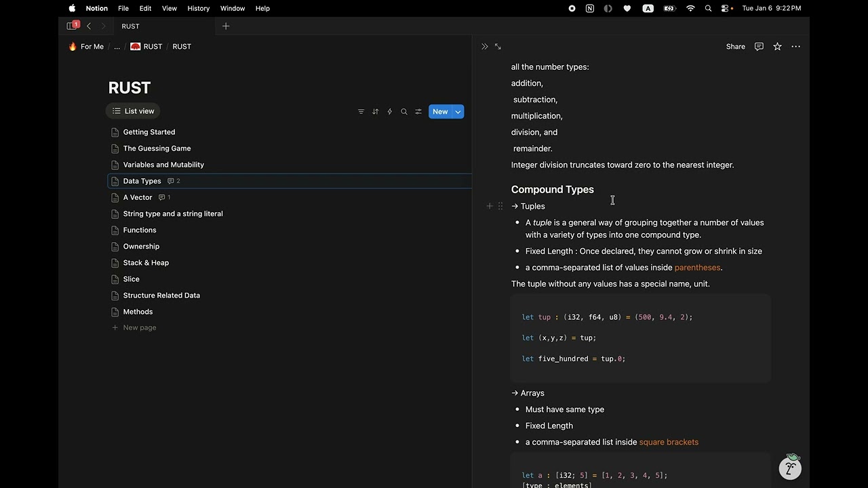Open database view settings icon
This screenshot has height=488, width=868.
click(418, 112)
